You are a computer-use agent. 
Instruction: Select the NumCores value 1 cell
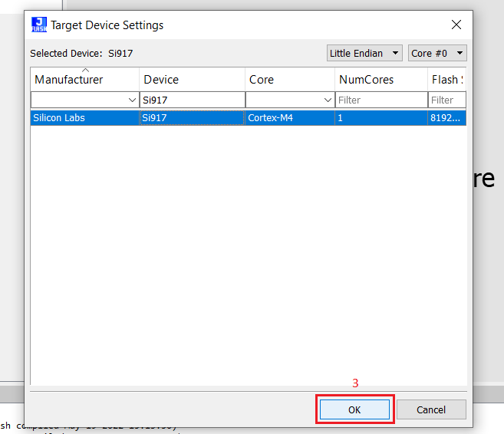(x=381, y=118)
